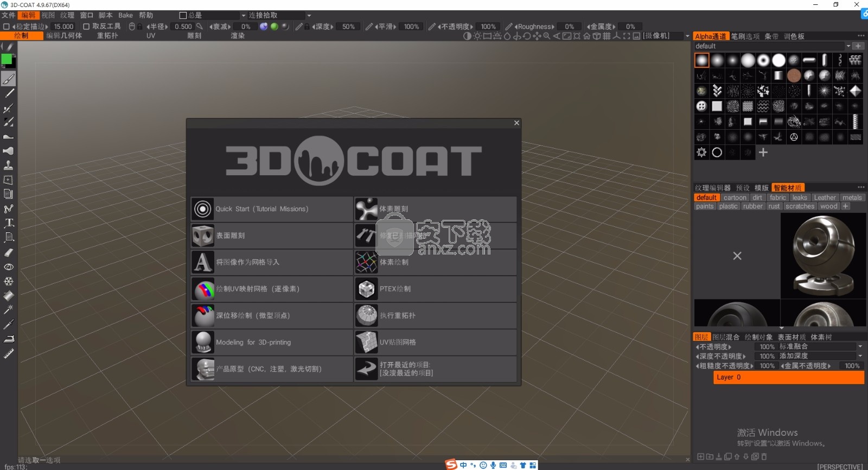This screenshot has width=868, height=470.
Task: Toggle the lock icon next to 深度
Action: tap(307, 26)
